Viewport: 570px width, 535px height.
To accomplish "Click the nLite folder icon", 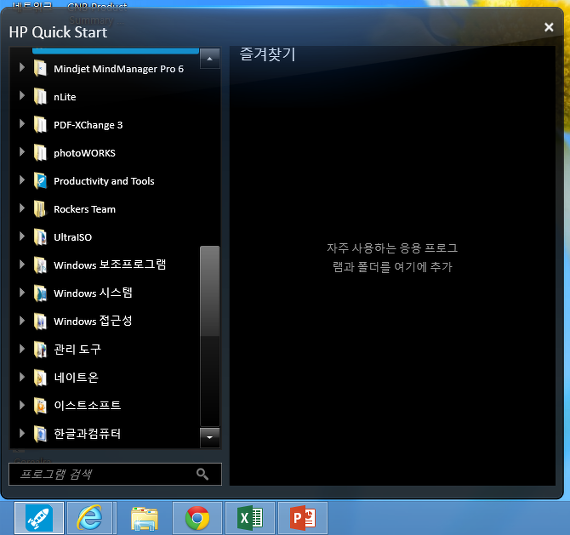I will (x=40, y=97).
